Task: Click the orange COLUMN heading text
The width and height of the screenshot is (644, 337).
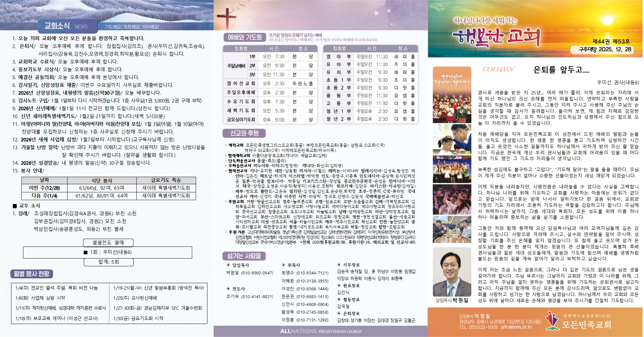Action: (498, 69)
